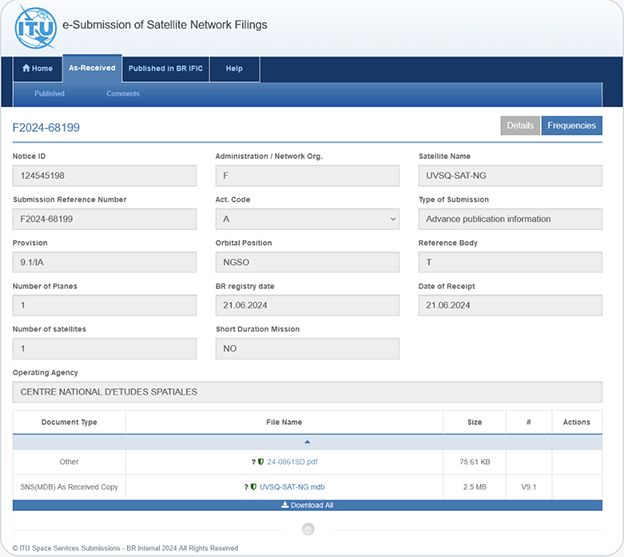The image size is (624, 557).
Task: Click the Actions column header
Action: [577, 422]
